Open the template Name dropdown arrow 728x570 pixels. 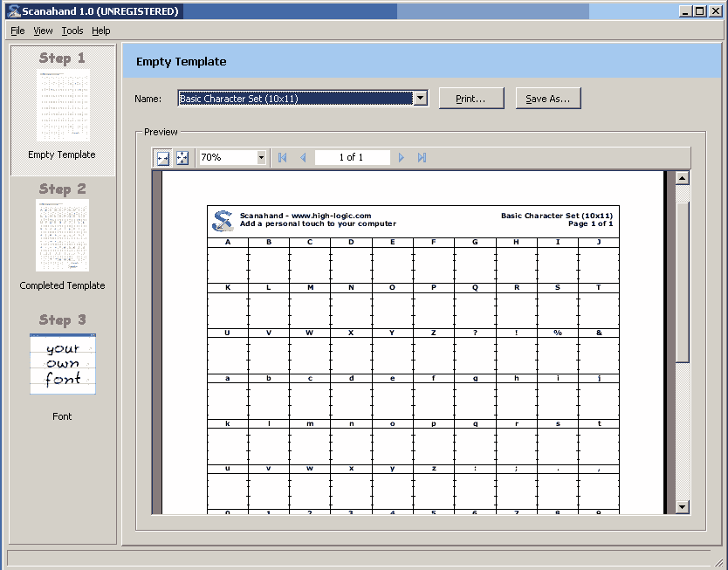[420, 98]
